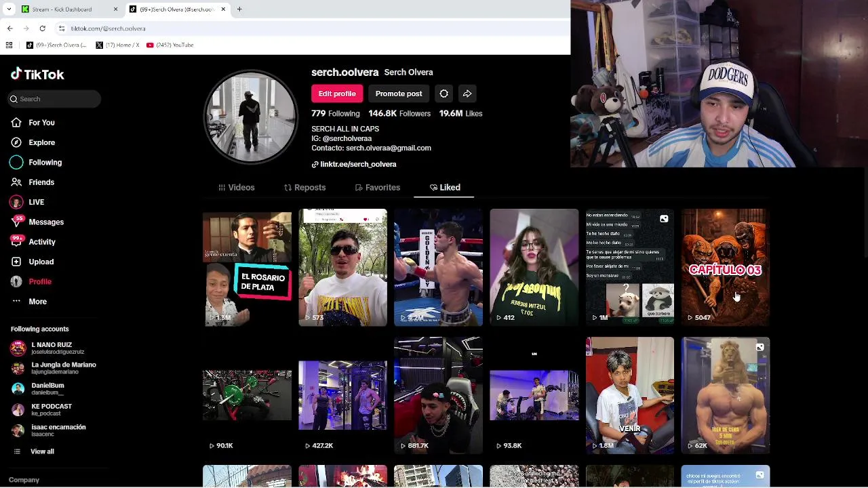
Task: Open the gym video with 90.1K views
Action: coord(247,395)
